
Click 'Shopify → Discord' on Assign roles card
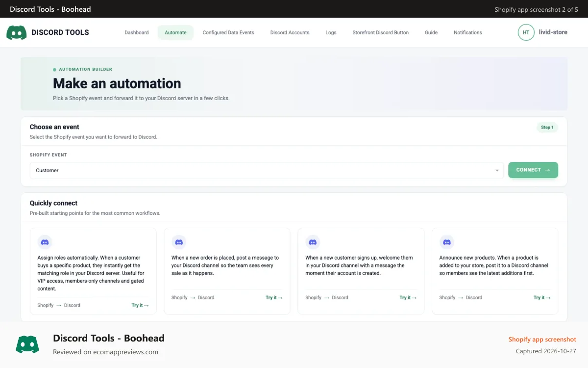(x=59, y=305)
